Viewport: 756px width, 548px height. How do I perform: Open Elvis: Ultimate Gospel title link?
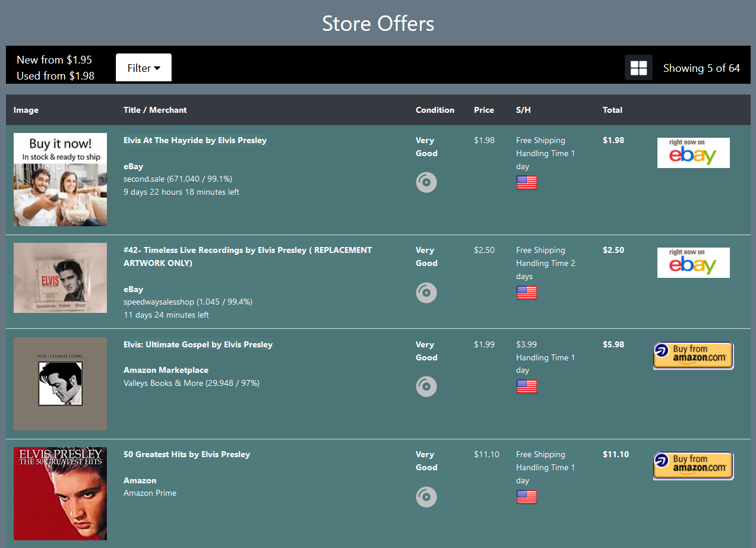(198, 344)
